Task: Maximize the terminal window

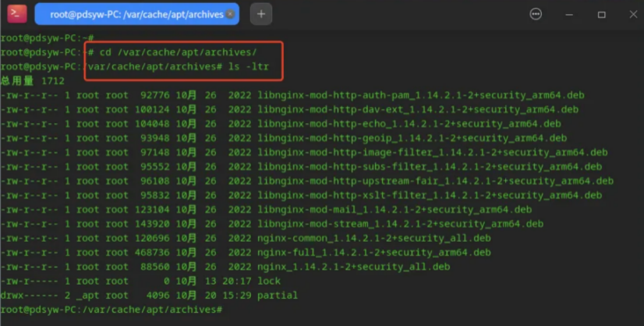Action: click(x=601, y=15)
